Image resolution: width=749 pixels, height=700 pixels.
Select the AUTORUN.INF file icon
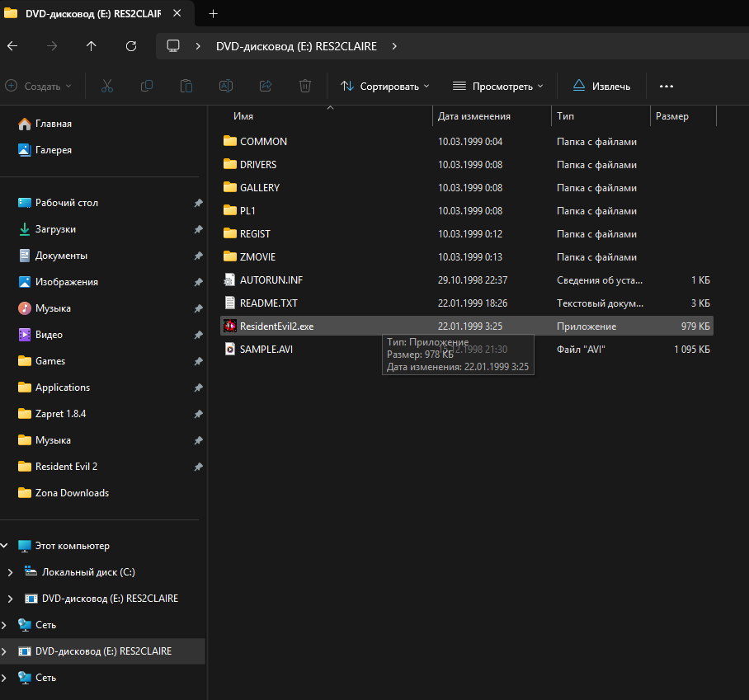coord(230,280)
